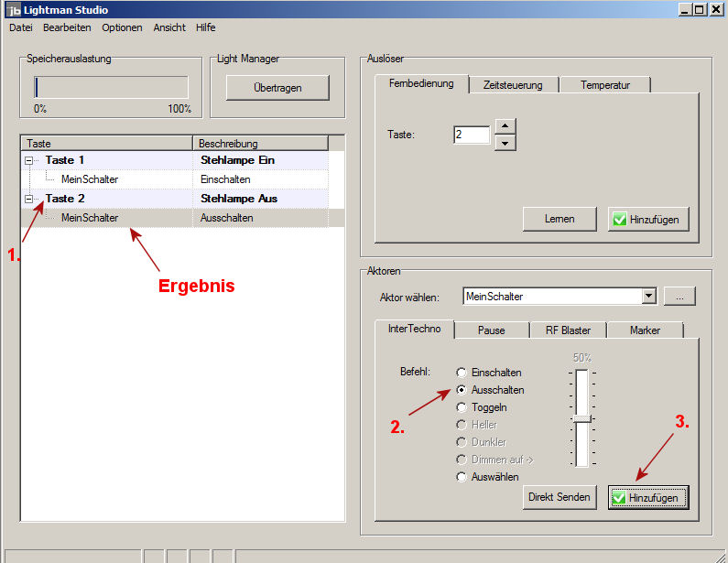
Task: Pick the Auswählen radio button
Action: (x=462, y=477)
